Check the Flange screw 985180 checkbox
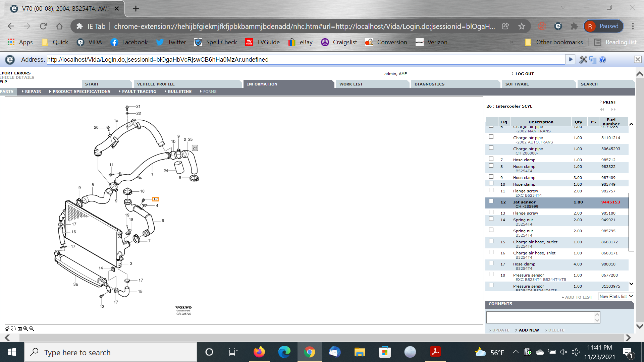This screenshot has width=644, height=362. [x=491, y=212]
